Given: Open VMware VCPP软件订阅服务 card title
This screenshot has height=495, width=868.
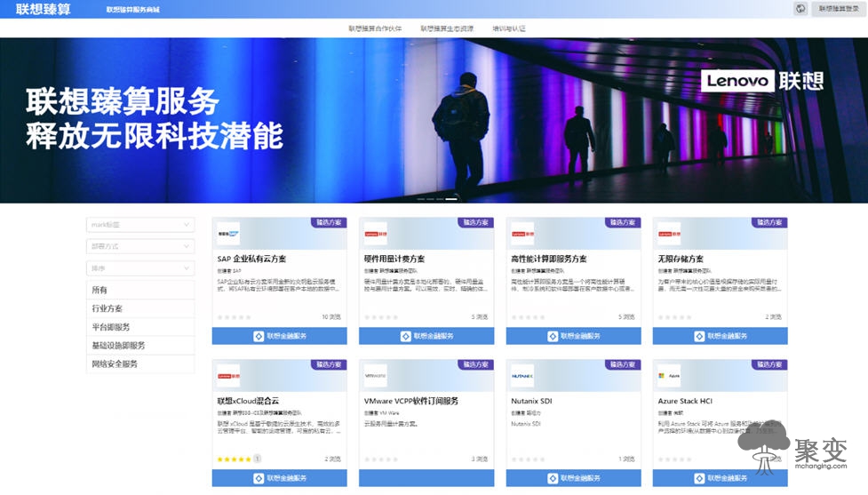Looking at the screenshot, I should [x=410, y=401].
